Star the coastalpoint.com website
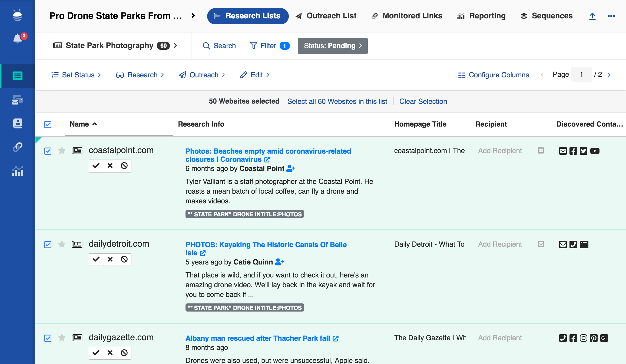 (x=62, y=151)
